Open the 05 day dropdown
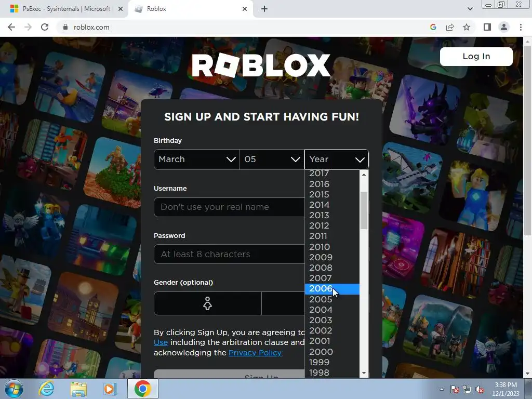 [272, 159]
